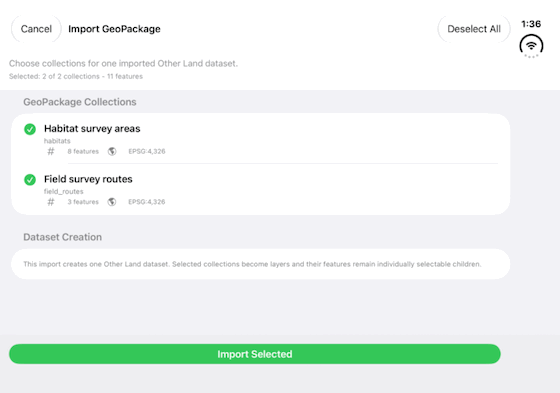Screen dimensions: 560x393
Task: Click the 3 features count
Action: pos(83,202)
